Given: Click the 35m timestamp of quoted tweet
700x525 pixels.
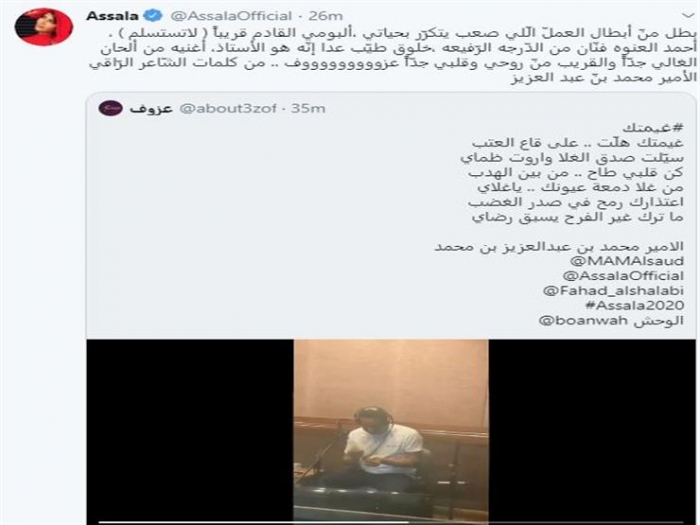Looking at the screenshot, I should point(308,108).
